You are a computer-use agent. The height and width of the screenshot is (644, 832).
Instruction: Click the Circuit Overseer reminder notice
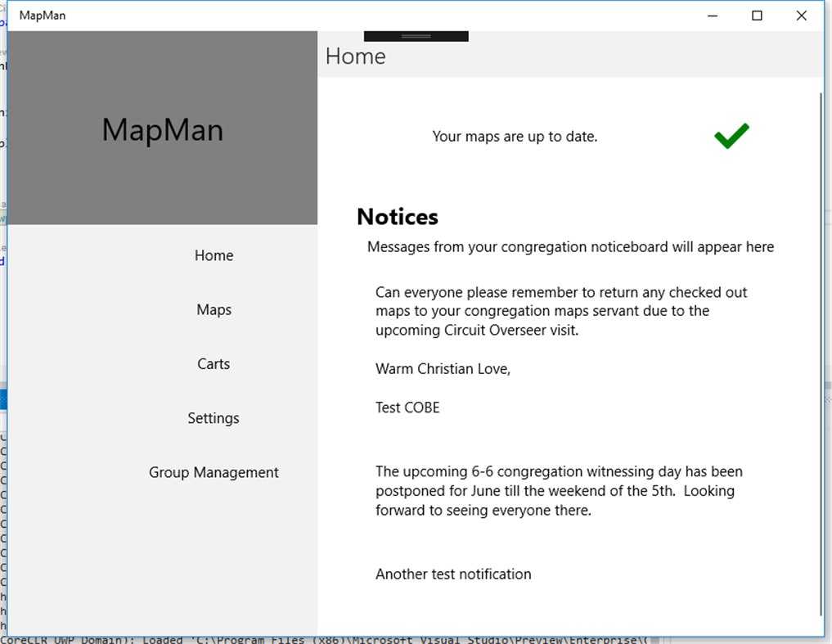pos(560,311)
